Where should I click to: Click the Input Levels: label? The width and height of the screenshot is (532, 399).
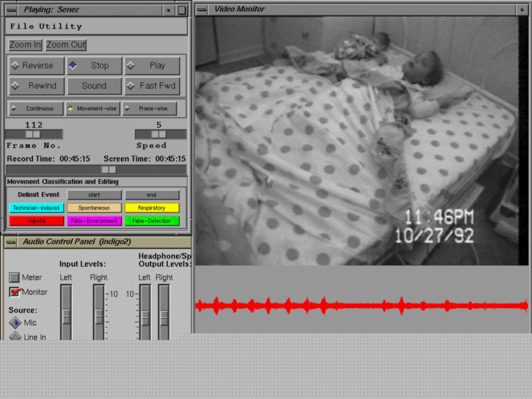pos(83,264)
